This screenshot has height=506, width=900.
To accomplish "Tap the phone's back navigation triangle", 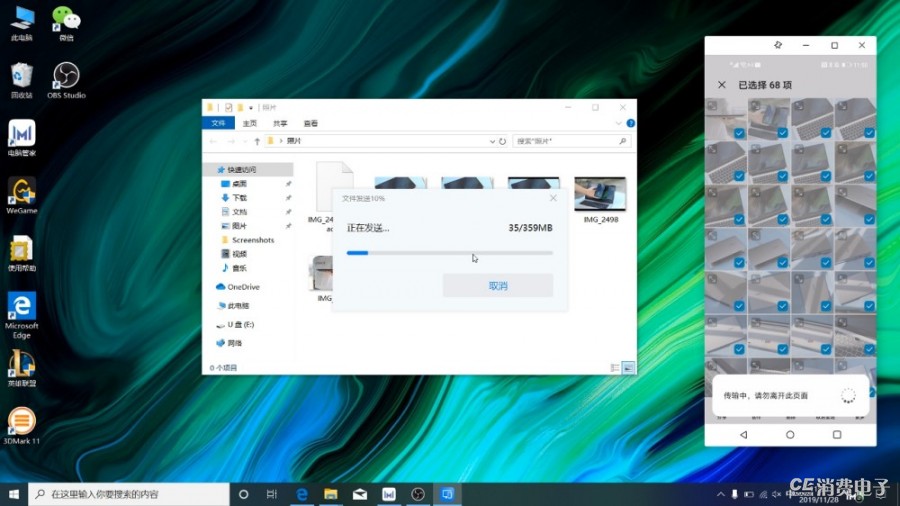I will point(743,435).
